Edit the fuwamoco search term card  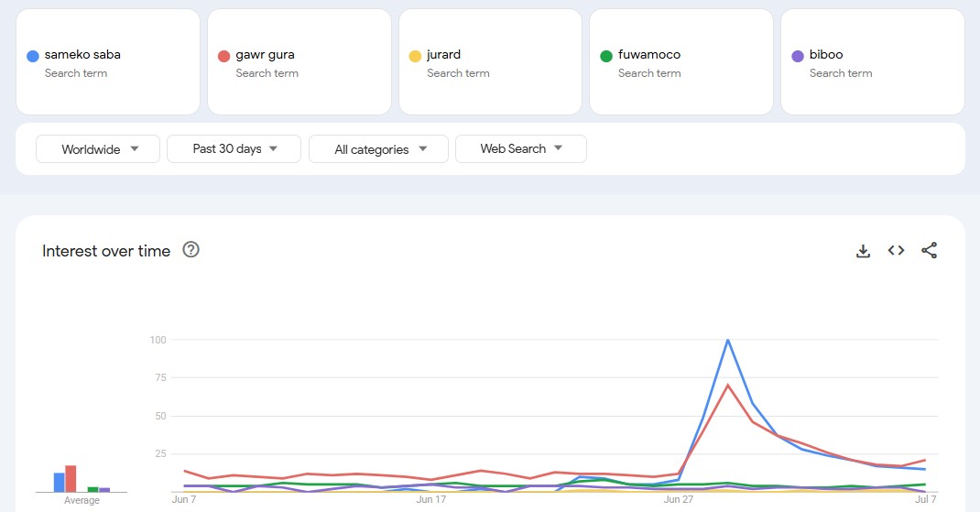(x=681, y=62)
